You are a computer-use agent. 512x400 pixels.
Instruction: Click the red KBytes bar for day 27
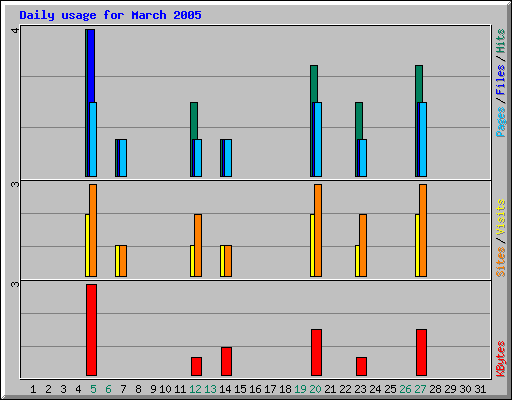pyautogui.click(x=421, y=353)
